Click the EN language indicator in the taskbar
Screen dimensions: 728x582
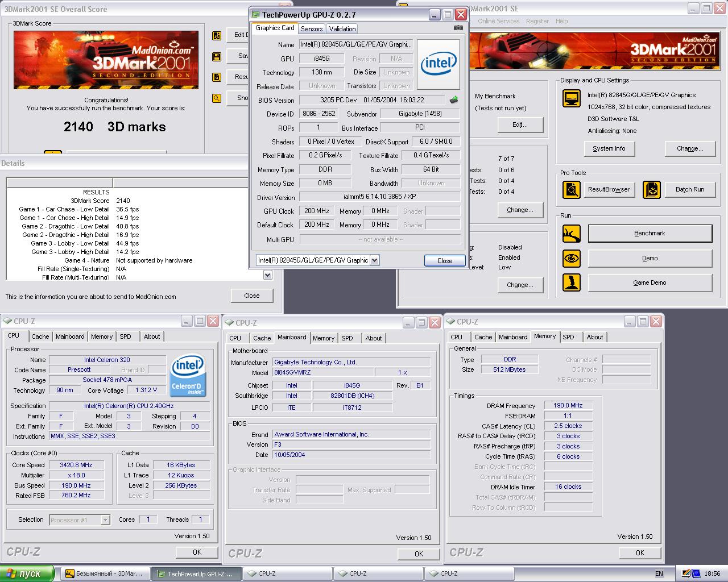pos(659,573)
